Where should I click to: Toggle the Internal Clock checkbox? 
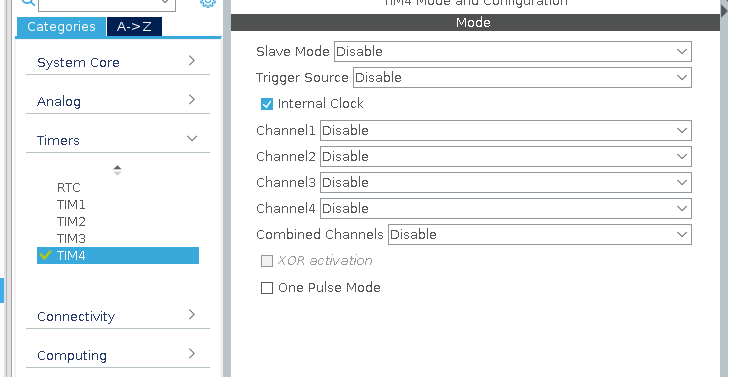click(267, 104)
